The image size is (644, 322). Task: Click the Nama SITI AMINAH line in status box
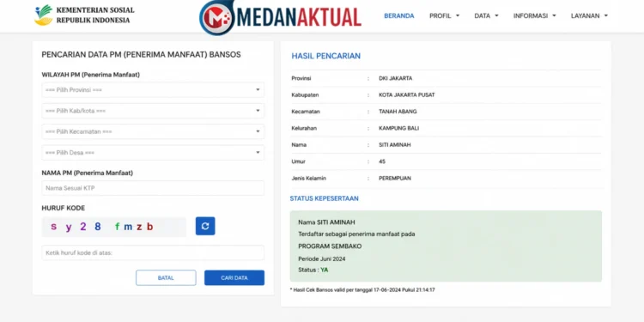coord(326,222)
